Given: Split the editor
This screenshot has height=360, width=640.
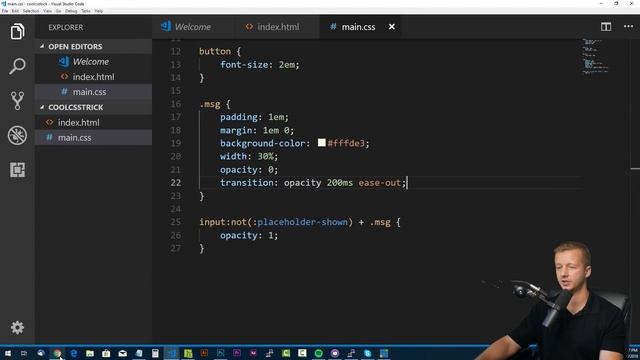Looking at the screenshot, I should 606,27.
